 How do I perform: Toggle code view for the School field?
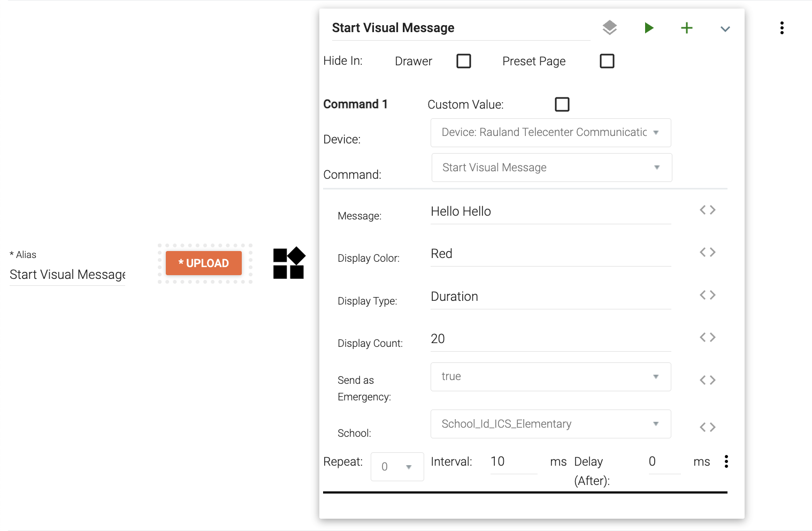(707, 427)
